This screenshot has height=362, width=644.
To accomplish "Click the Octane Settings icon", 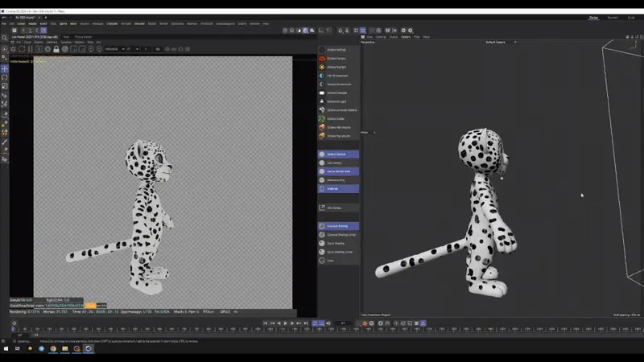I will click(322, 49).
